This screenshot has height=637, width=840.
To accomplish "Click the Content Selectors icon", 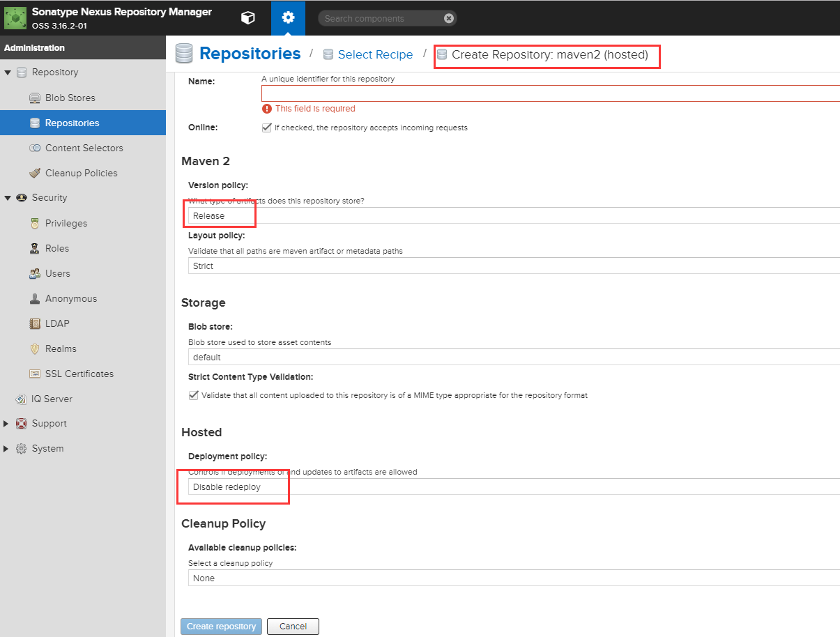I will pos(35,148).
